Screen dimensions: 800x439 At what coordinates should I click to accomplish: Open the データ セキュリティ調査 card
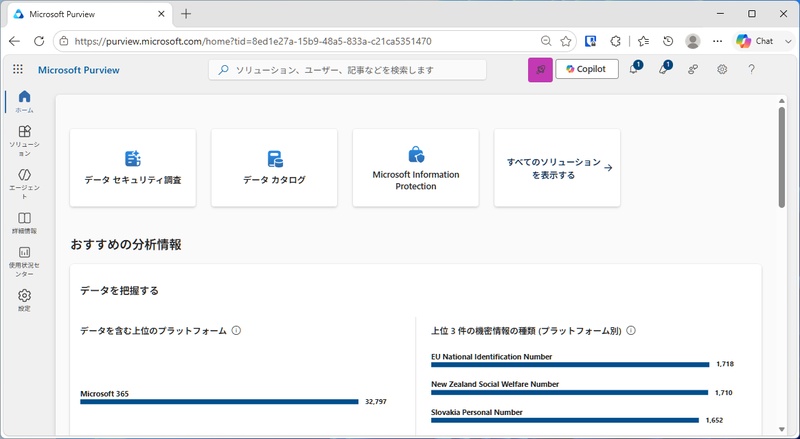[x=133, y=167]
